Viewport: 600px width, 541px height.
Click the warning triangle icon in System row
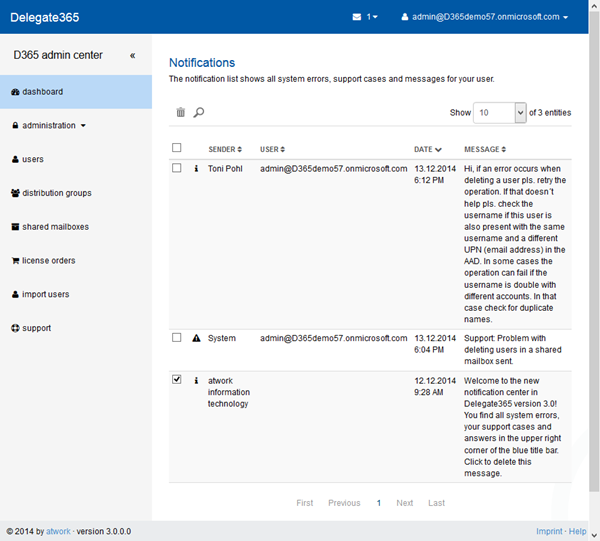[196, 338]
